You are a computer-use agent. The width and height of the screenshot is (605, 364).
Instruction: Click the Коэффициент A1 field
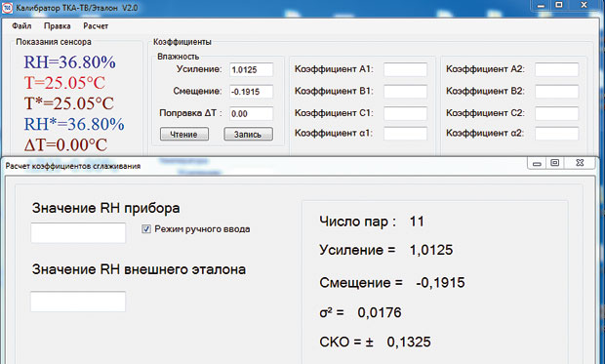[406, 70]
